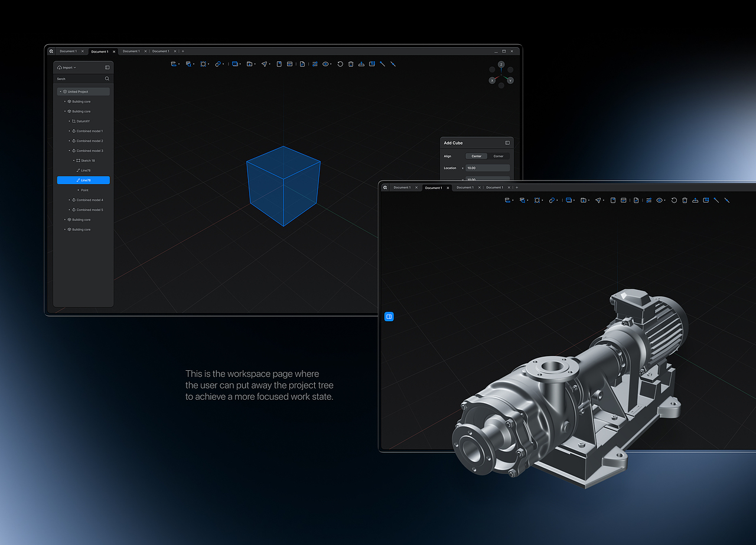
Task: Click the Y axis on the orientation gizmo
Action: click(510, 80)
